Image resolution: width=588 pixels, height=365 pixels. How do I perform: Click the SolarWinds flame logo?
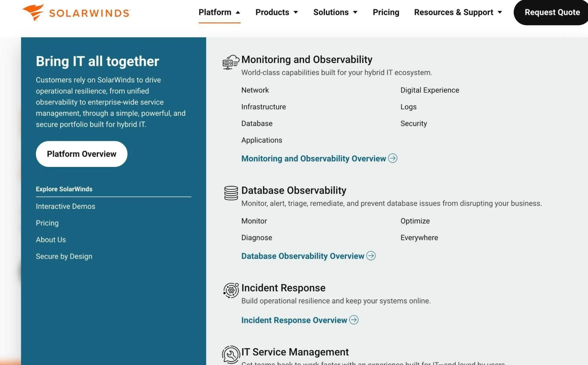point(33,12)
